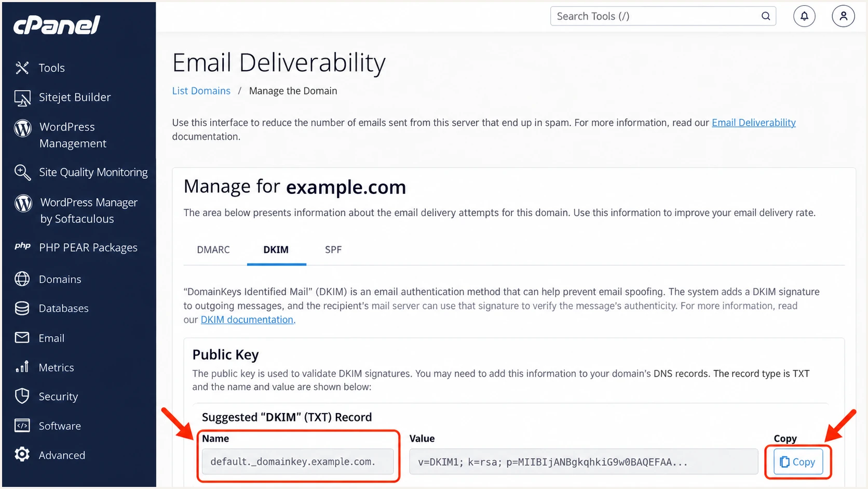Open the Tools wrench icon
Screen dimensions: 868x489
[x=22, y=68]
